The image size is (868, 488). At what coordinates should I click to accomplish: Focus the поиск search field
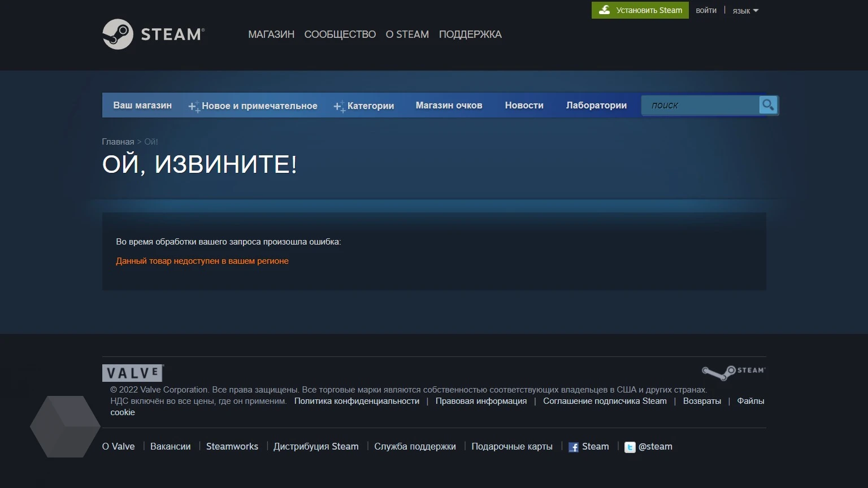pyautogui.click(x=700, y=105)
